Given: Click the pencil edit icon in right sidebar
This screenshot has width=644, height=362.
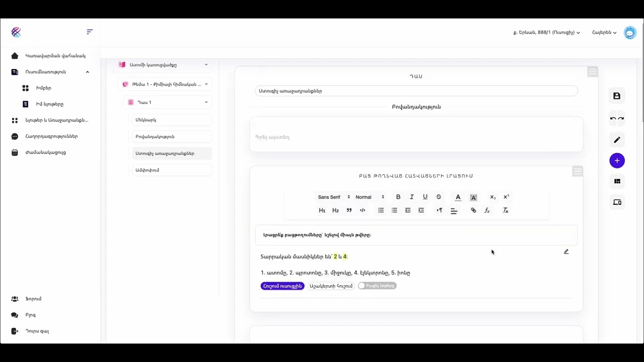Looking at the screenshot, I should coord(617,140).
